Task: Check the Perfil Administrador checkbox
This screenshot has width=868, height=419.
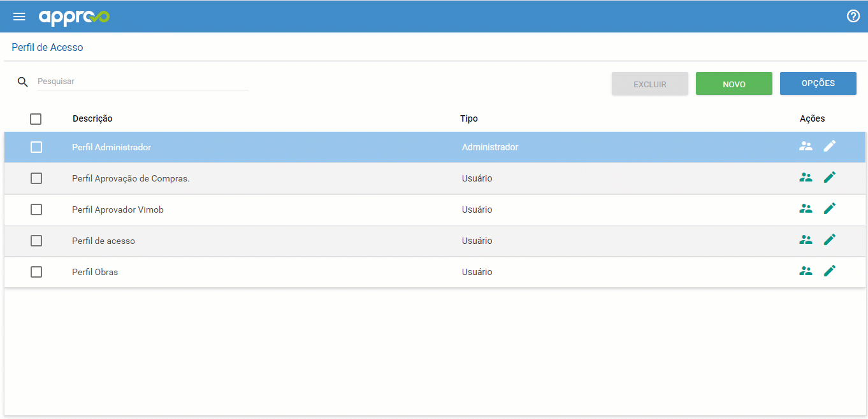Action: tap(36, 147)
